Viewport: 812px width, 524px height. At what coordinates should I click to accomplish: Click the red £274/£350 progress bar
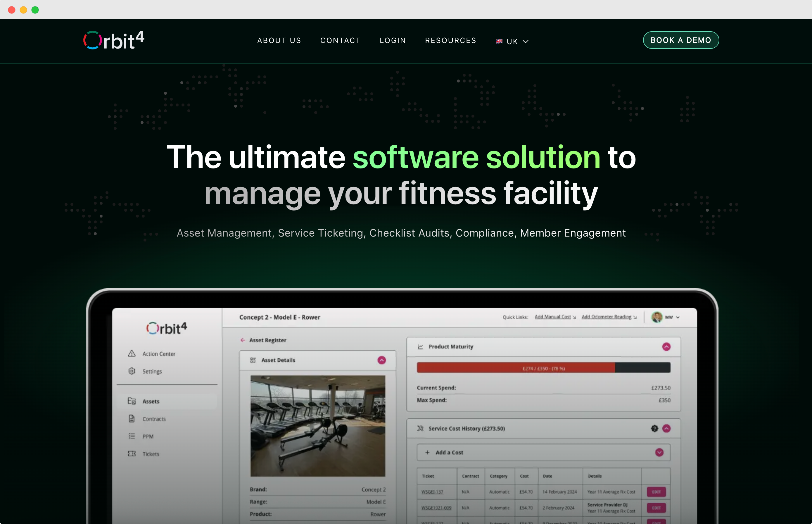pos(543,368)
